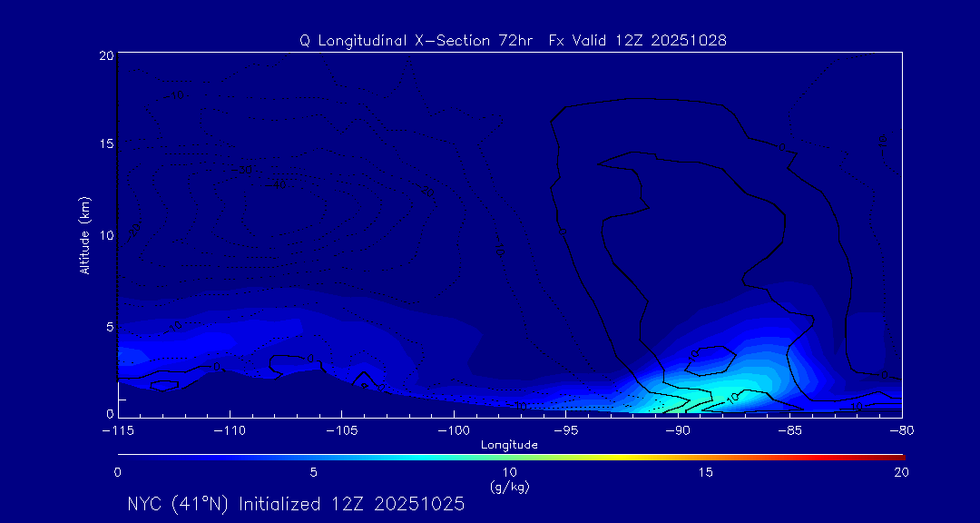Click the '(g/kg)' units label
980x523 pixels.
[x=509, y=488]
